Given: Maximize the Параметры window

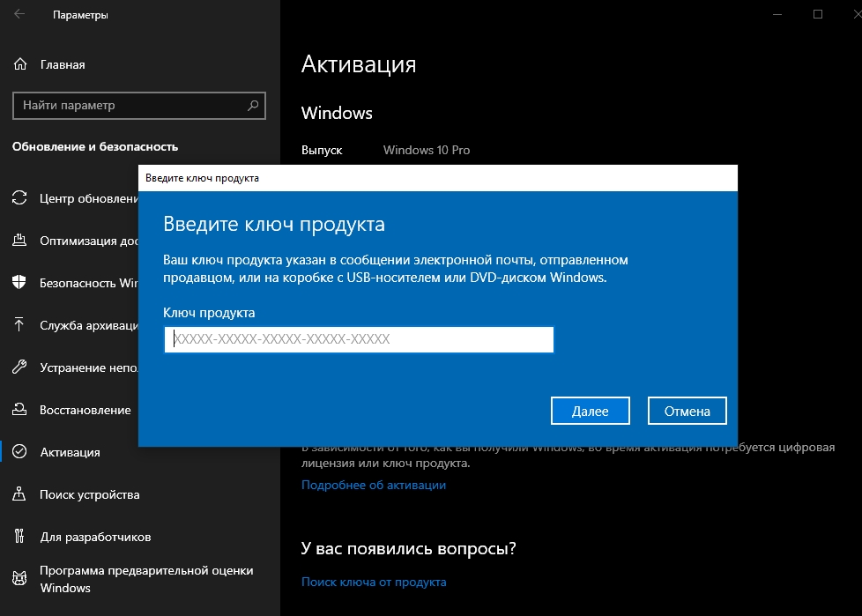Looking at the screenshot, I should click(x=817, y=14).
